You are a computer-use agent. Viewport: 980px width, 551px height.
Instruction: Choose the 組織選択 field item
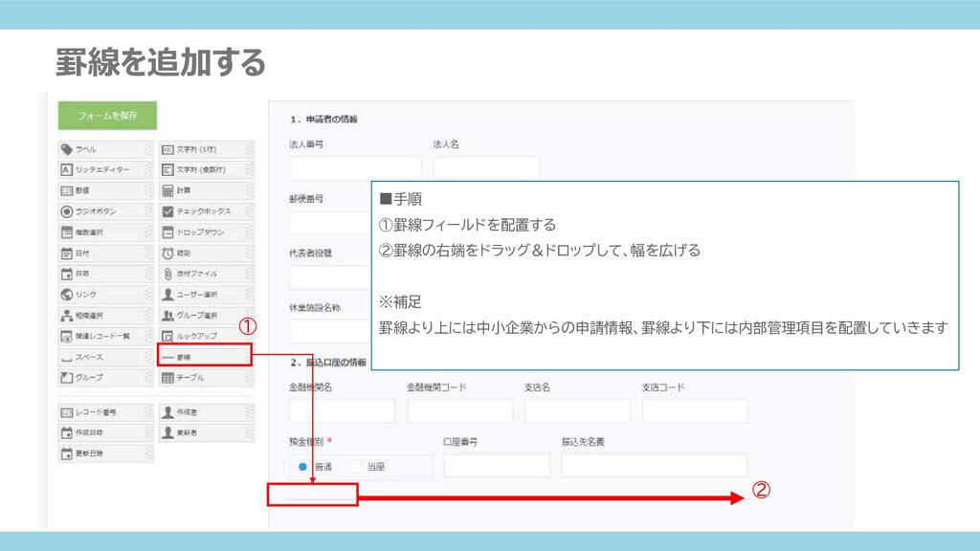pyautogui.click(x=105, y=316)
